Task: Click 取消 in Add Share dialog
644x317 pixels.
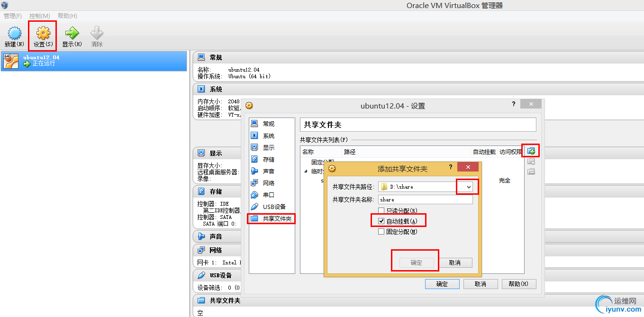Action: pos(455,263)
